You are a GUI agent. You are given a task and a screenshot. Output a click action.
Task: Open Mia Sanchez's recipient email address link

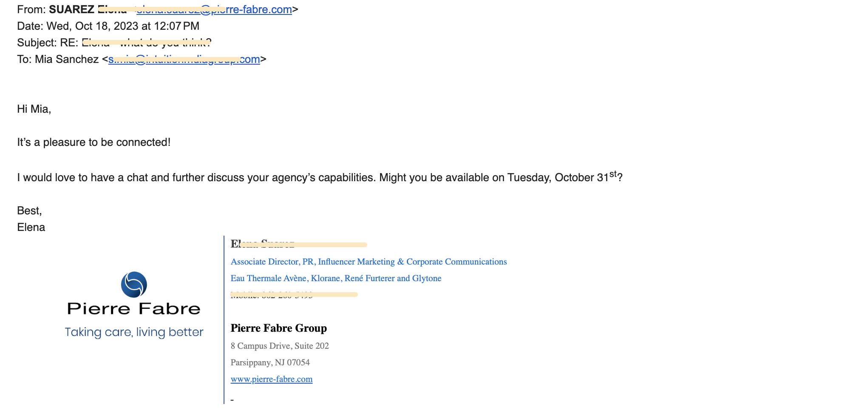(184, 59)
